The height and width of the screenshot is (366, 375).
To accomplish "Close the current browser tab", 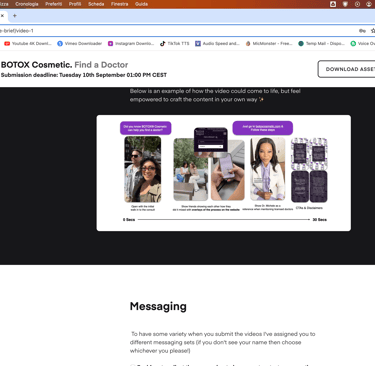I will [x=2, y=16].
